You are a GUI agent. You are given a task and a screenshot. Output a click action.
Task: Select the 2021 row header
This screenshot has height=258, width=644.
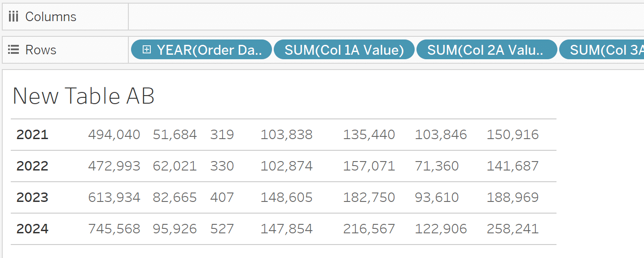tap(32, 135)
